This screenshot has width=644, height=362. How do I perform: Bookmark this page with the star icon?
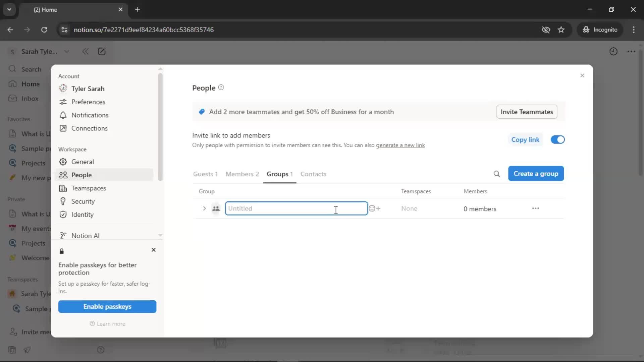pyautogui.click(x=561, y=30)
